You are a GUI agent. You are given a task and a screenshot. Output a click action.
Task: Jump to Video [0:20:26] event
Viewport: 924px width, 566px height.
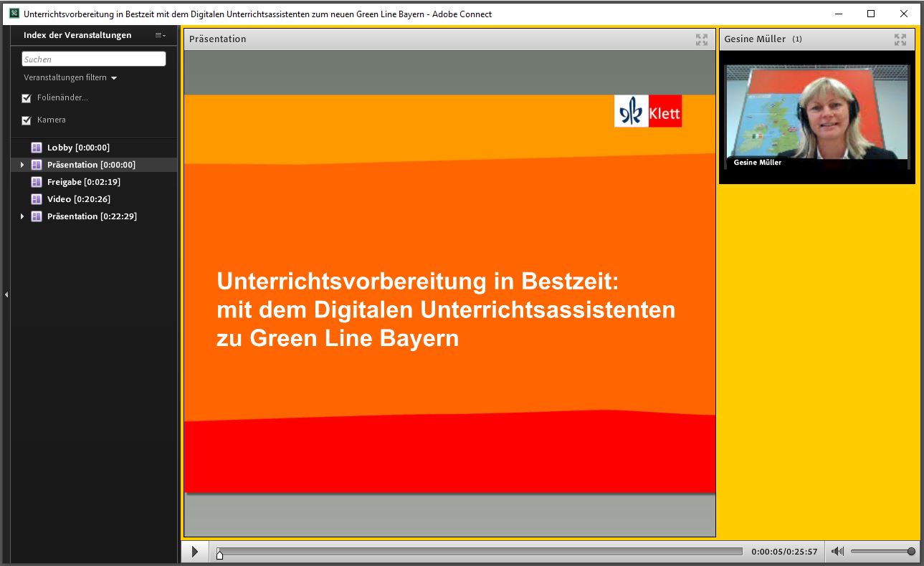click(x=79, y=199)
